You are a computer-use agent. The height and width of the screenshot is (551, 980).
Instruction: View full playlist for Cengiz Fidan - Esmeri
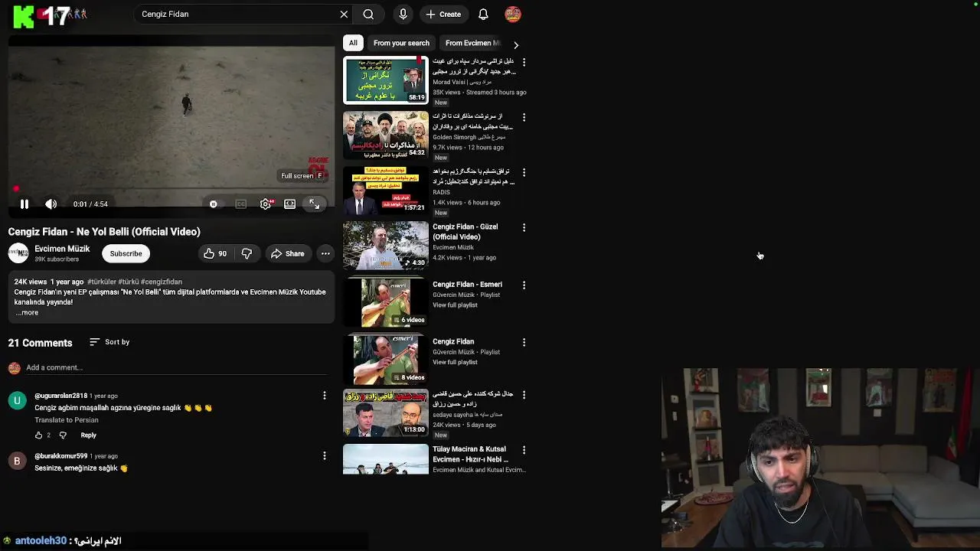pos(455,305)
